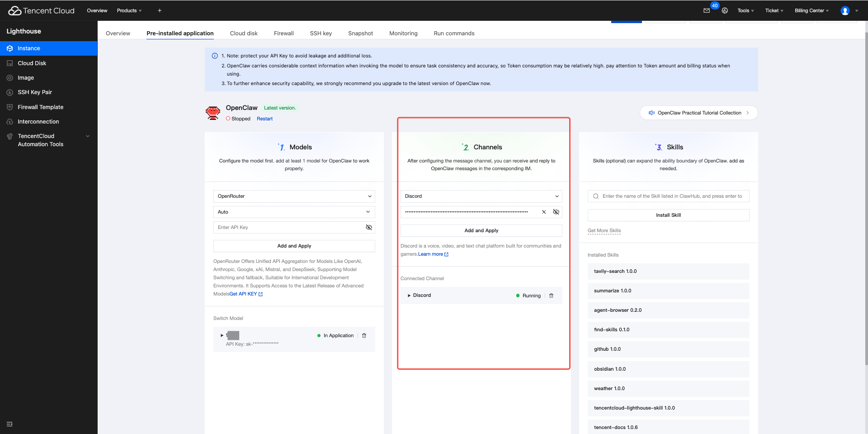Image resolution: width=868 pixels, height=434 pixels.
Task: Switch to the Firewall tab
Action: click(x=283, y=33)
